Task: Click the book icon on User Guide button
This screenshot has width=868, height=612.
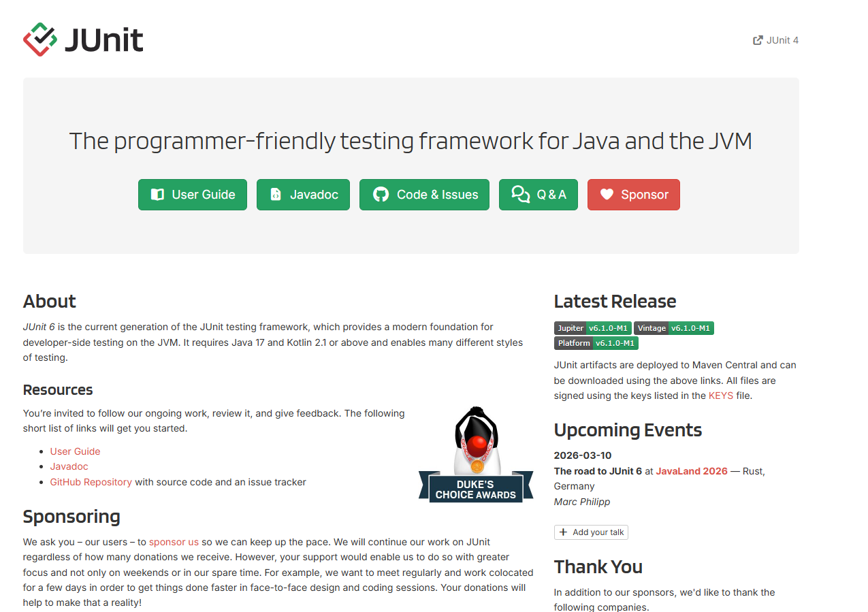Action: tap(157, 195)
